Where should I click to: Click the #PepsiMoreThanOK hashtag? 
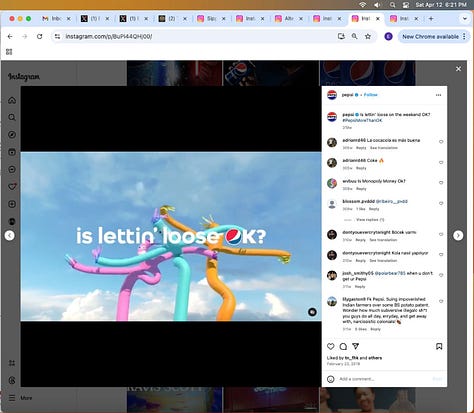coord(362,120)
